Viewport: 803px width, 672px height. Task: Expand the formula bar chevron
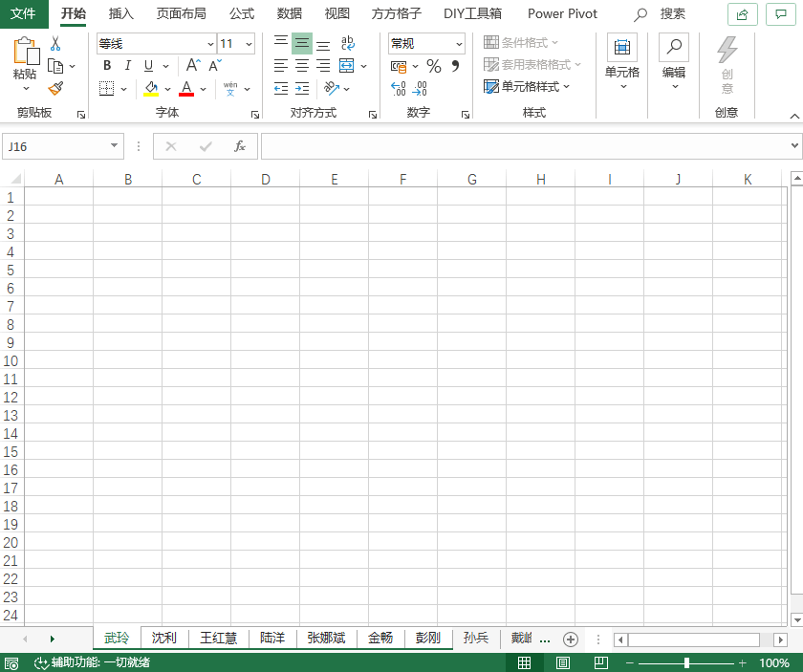794,146
